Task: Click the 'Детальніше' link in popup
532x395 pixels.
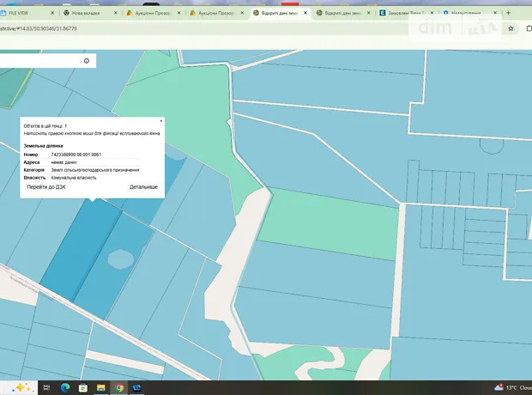Action: tap(143, 186)
